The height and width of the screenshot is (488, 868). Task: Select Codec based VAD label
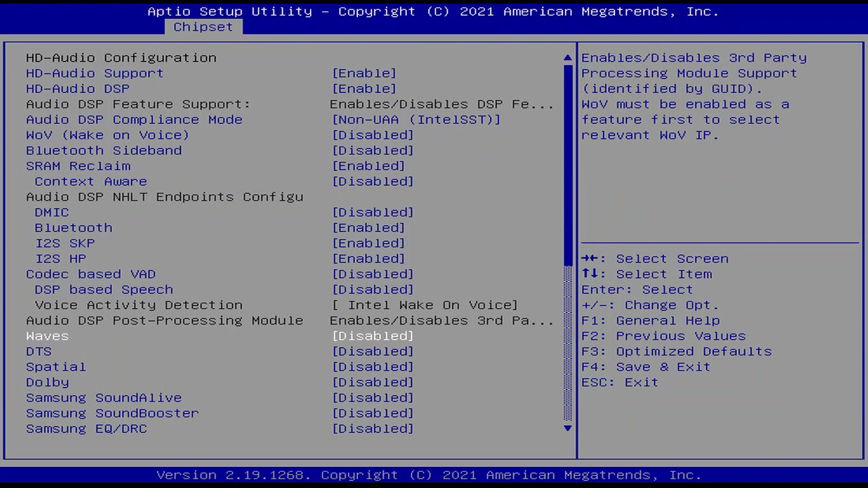click(91, 274)
